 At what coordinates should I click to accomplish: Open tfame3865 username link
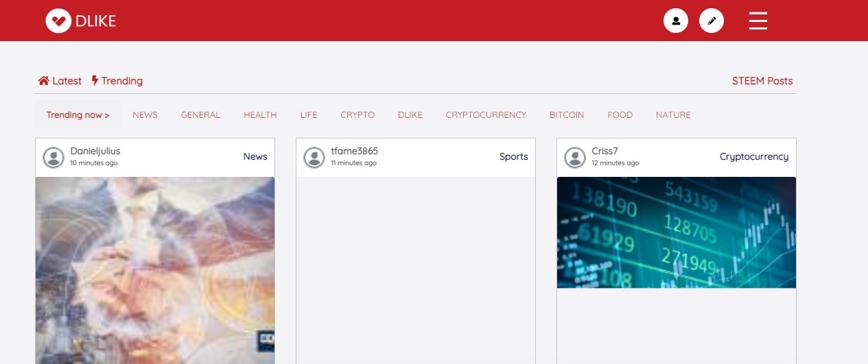click(354, 151)
